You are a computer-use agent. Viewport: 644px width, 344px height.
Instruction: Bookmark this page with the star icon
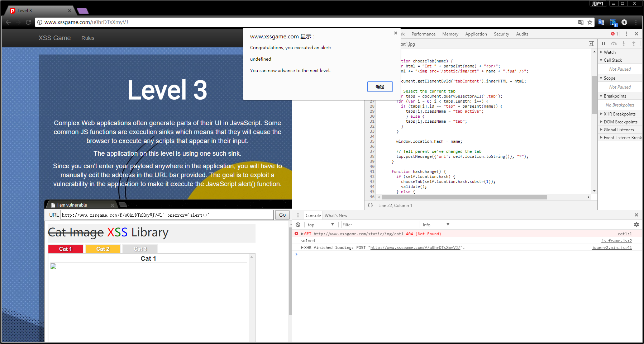point(590,22)
